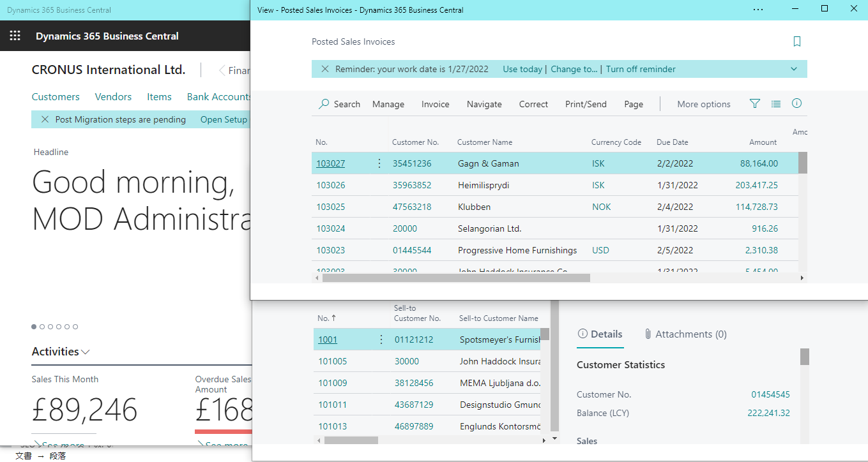Expand the Activities section dropdown
The image size is (868, 462).
tap(86, 352)
